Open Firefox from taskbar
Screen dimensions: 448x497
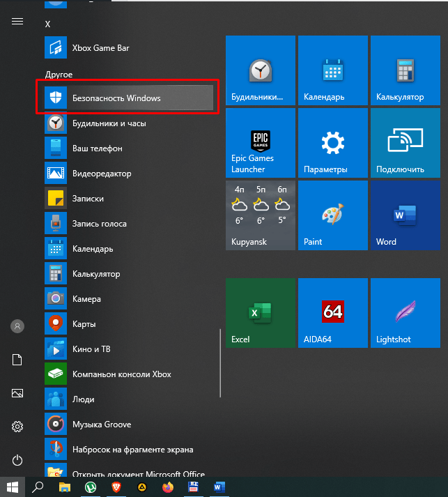click(168, 487)
